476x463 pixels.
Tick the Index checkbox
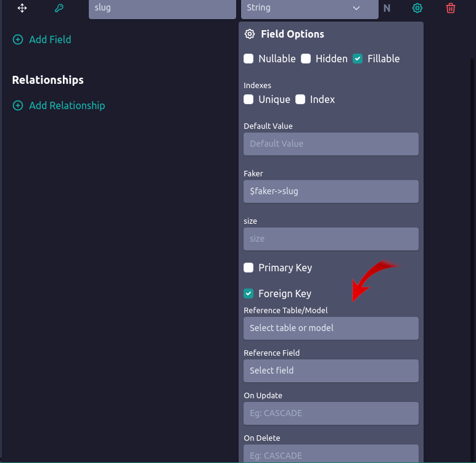tap(300, 99)
